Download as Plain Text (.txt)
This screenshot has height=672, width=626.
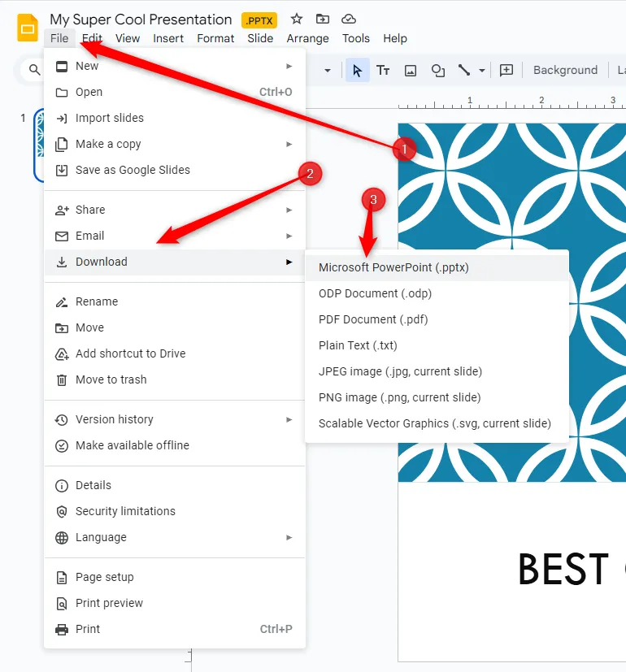tap(437, 345)
